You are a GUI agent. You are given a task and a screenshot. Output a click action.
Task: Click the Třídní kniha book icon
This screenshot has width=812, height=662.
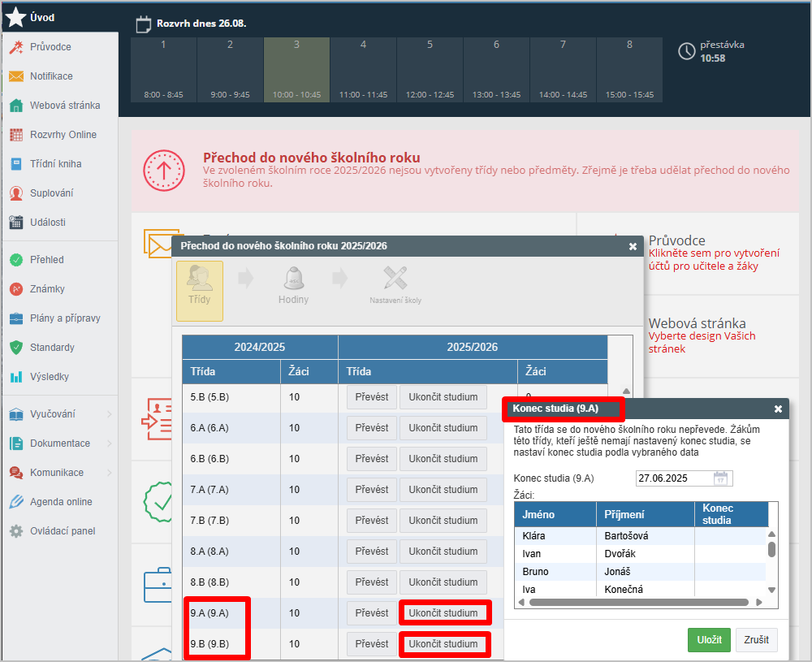(x=15, y=164)
